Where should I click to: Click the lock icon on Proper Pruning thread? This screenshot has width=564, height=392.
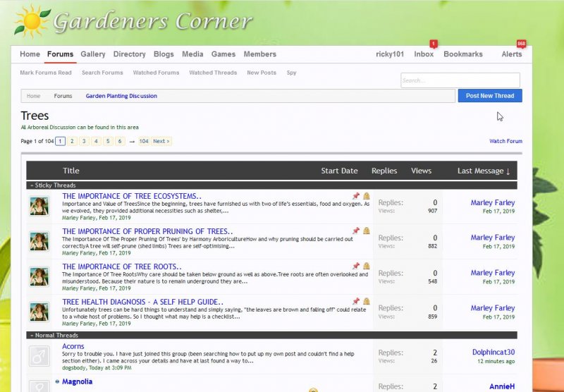point(367,231)
